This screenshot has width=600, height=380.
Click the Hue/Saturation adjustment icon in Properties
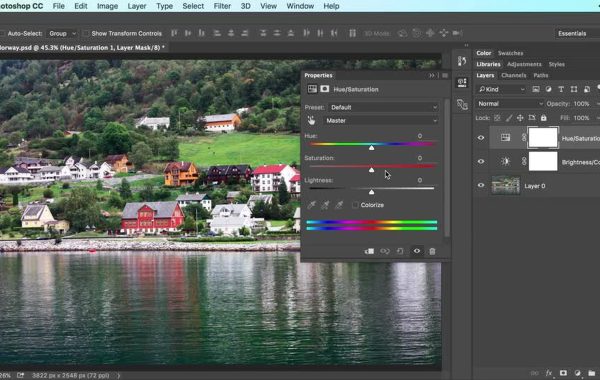(312, 89)
